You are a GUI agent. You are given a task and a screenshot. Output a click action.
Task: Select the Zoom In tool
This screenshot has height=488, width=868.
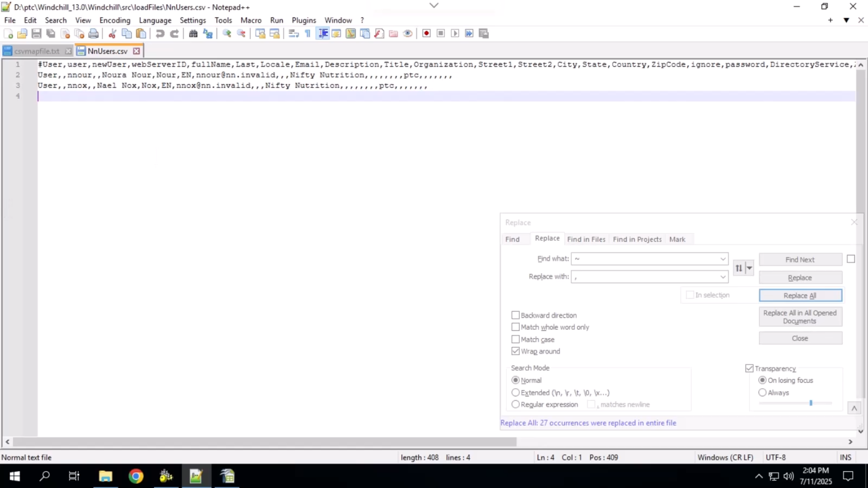(226, 33)
